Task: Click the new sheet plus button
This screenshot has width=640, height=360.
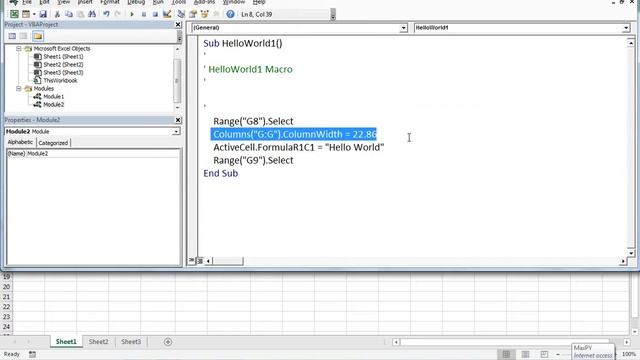Action: 168,342
